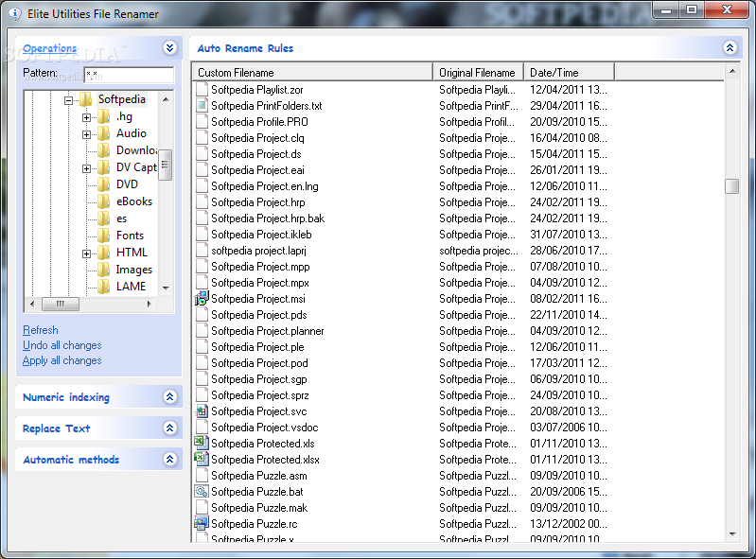Click the Audio folder icon
This screenshot has height=559, width=756.
point(104,133)
